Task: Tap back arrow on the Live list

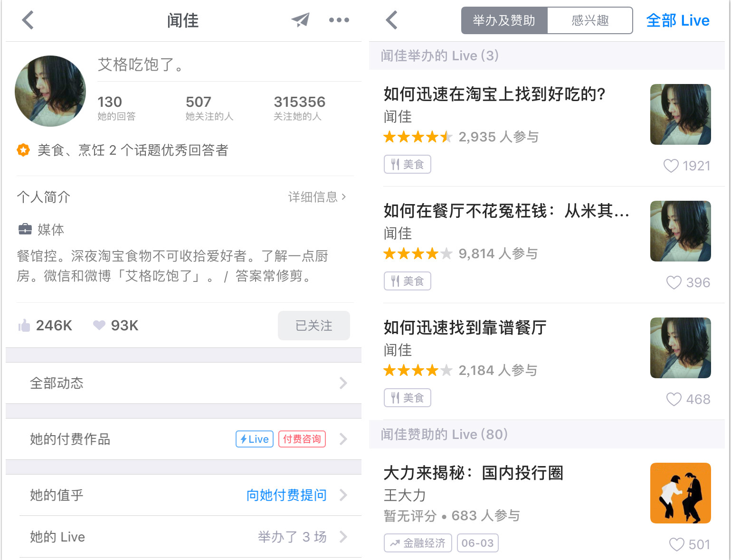Action: [x=392, y=20]
